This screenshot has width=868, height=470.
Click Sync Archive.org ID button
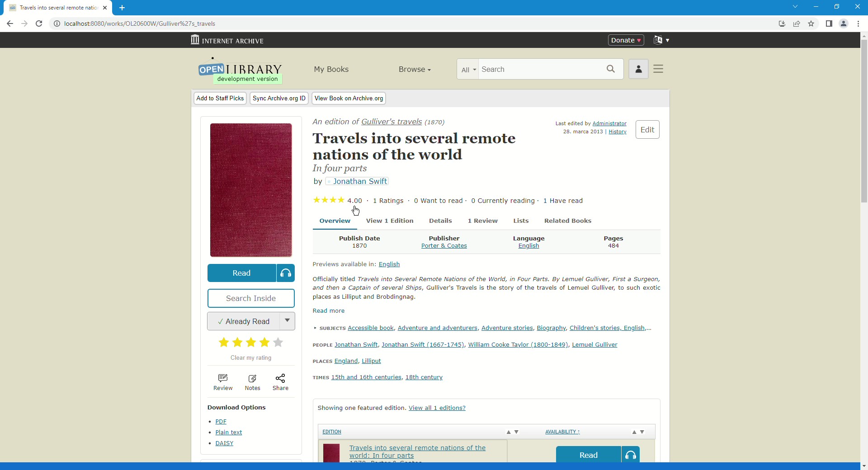tap(279, 98)
